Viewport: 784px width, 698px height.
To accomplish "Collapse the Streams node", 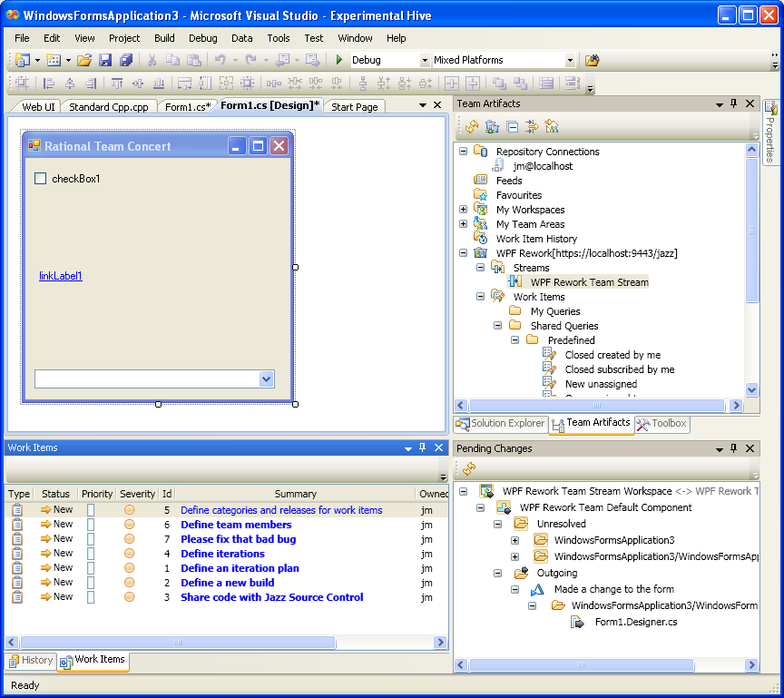I will tap(481, 268).
